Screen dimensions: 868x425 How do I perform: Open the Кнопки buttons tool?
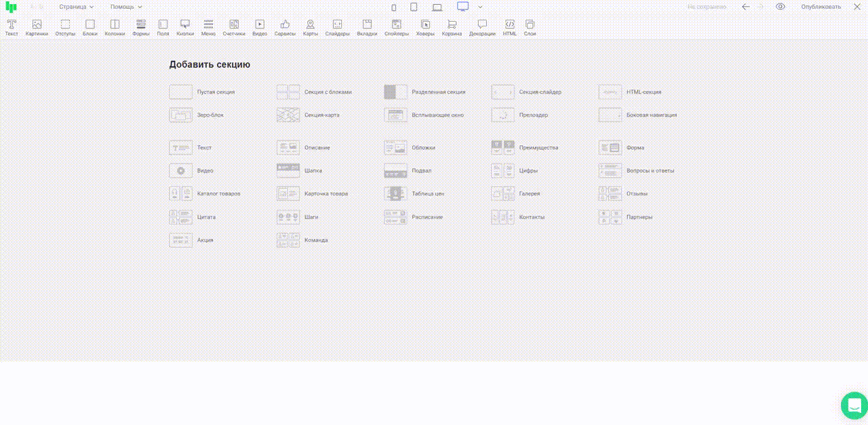tap(185, 27)
